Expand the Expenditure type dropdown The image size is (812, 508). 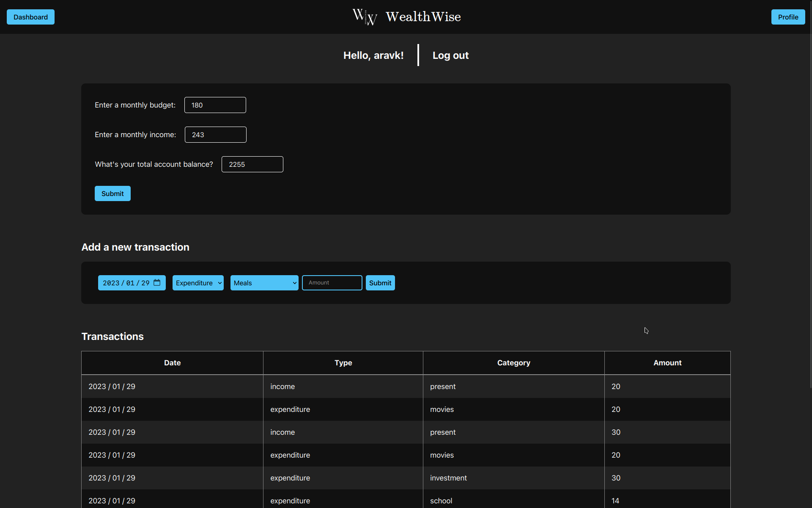click(198, 283)
